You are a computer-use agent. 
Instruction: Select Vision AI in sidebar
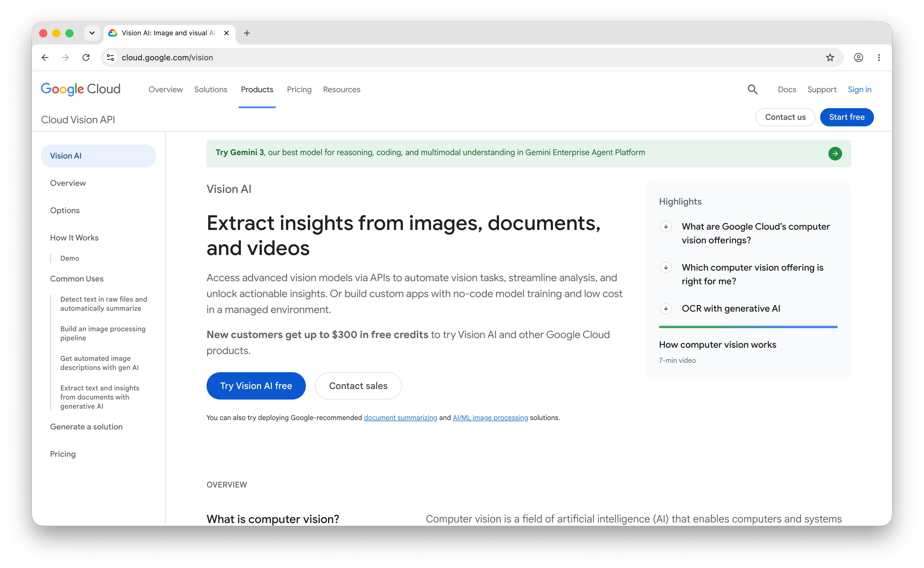click(x=98, y=156)
